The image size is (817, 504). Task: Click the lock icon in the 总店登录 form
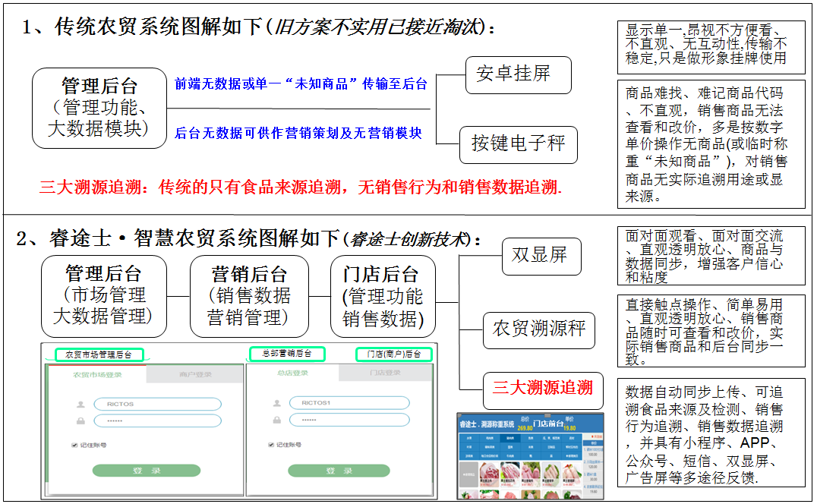[x=276, y=421]
